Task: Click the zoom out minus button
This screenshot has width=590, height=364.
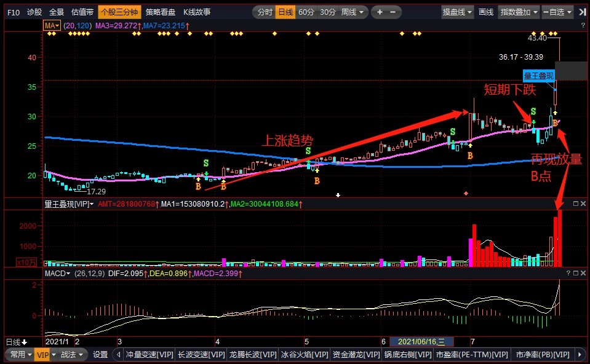Action: click(x=393, y=12)
